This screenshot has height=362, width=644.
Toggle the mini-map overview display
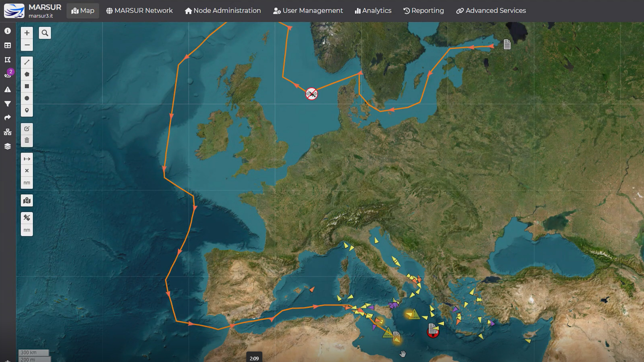27,200
